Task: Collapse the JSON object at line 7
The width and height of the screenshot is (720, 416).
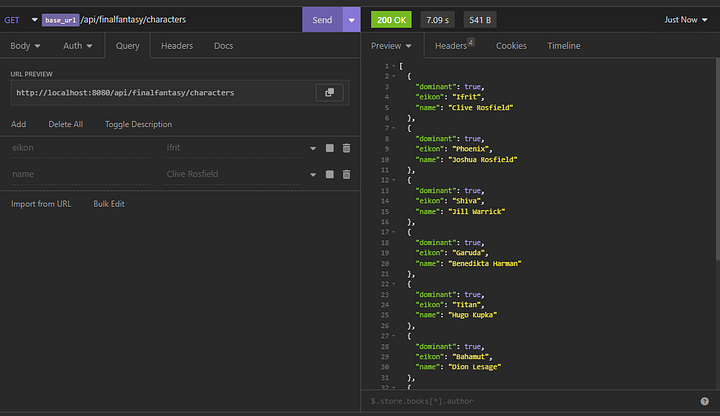Action: pos(394,128)
